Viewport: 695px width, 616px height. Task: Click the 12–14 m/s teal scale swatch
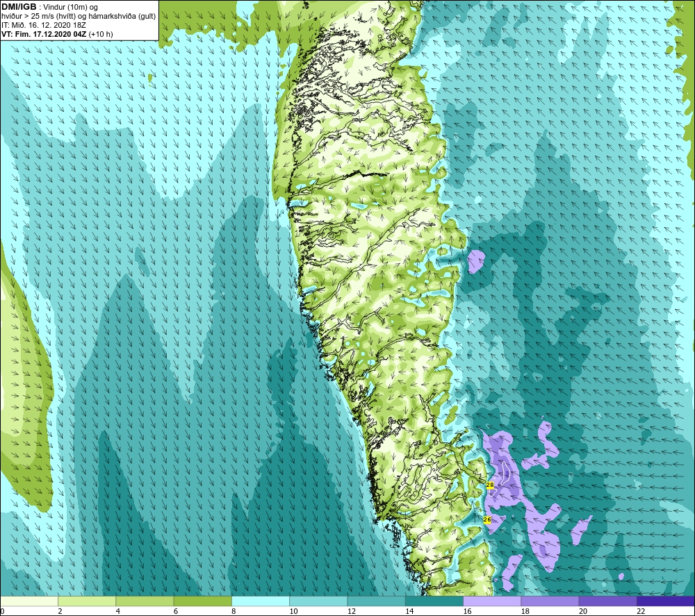pos(376,601)
